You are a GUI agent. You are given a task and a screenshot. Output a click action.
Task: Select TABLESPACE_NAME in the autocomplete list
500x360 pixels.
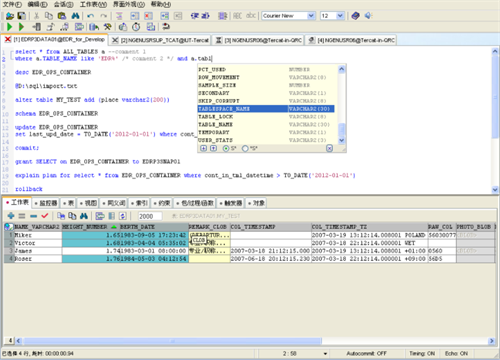(266, 109)
